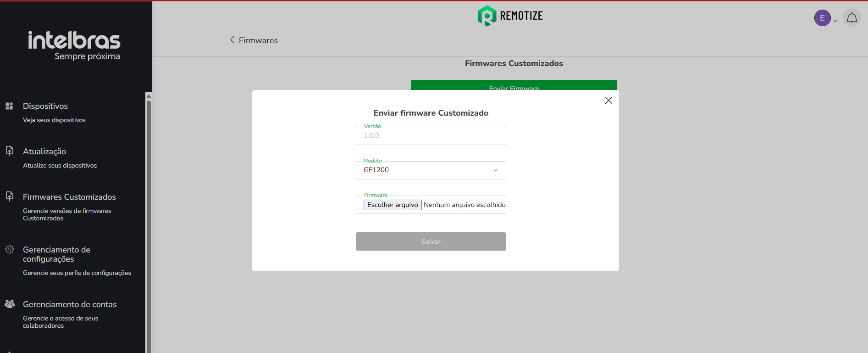Click the purple user avatar E
This screenshot has width=868, height=353.
tap(822, 18)
